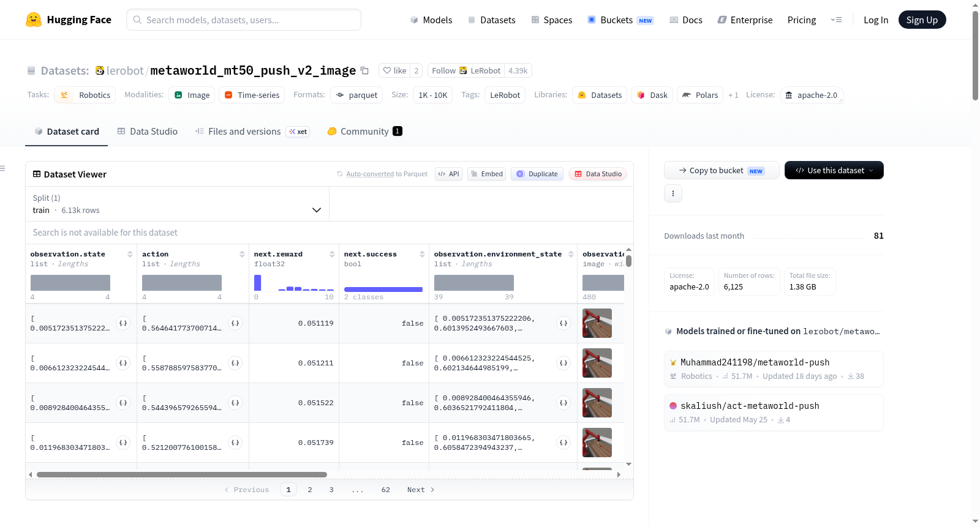Open the Split train dropdown

(x=178, y=204)
